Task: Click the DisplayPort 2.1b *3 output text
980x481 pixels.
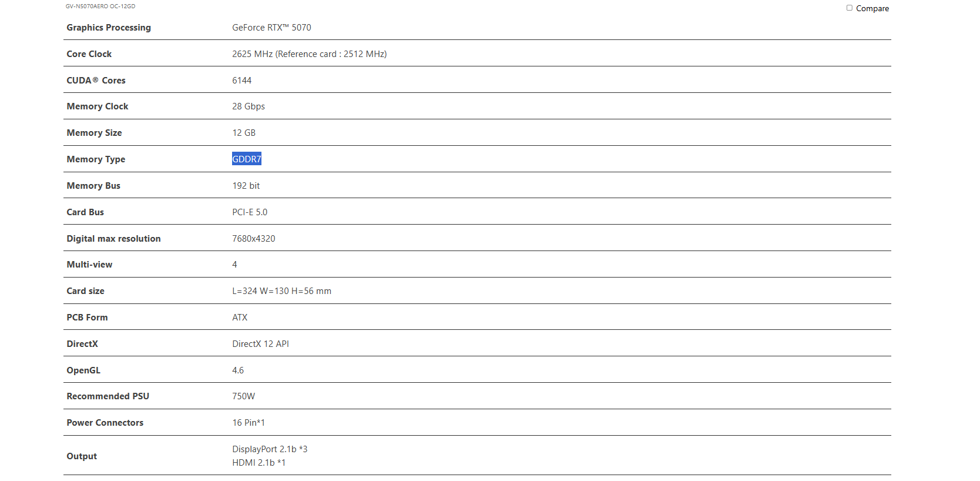Action: coord(270,449)
